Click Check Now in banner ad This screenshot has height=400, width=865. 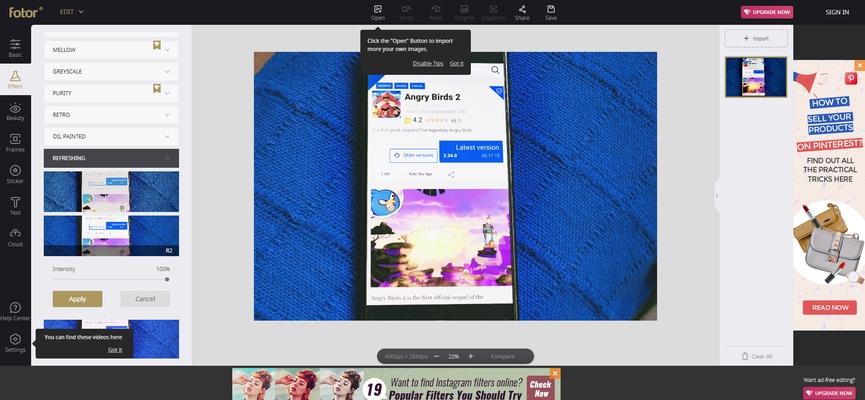pyautogui.click(x=540, y=389)
